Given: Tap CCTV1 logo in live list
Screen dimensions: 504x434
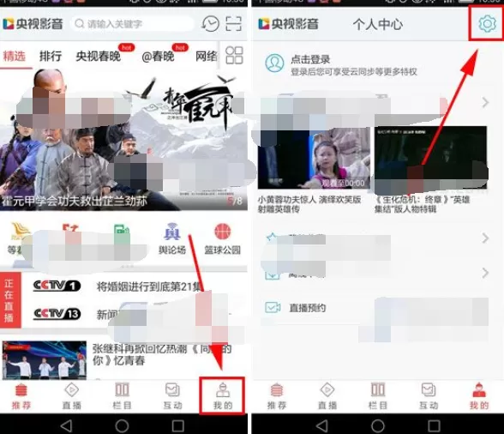Looking at the screenshot, I should pos(57,286).
